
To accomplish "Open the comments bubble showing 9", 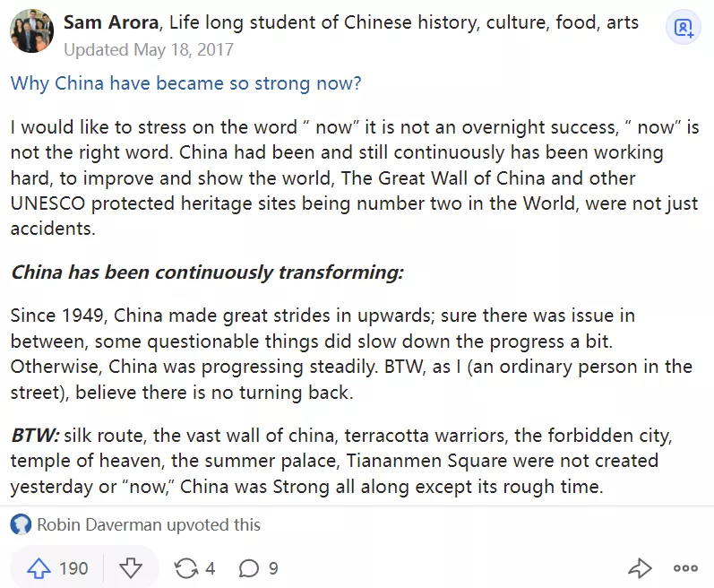I will pos(250,568).
